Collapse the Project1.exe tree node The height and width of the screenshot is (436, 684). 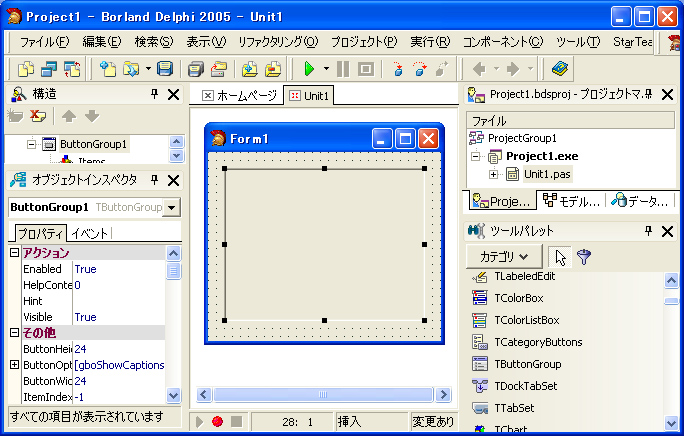coord(476,156)
